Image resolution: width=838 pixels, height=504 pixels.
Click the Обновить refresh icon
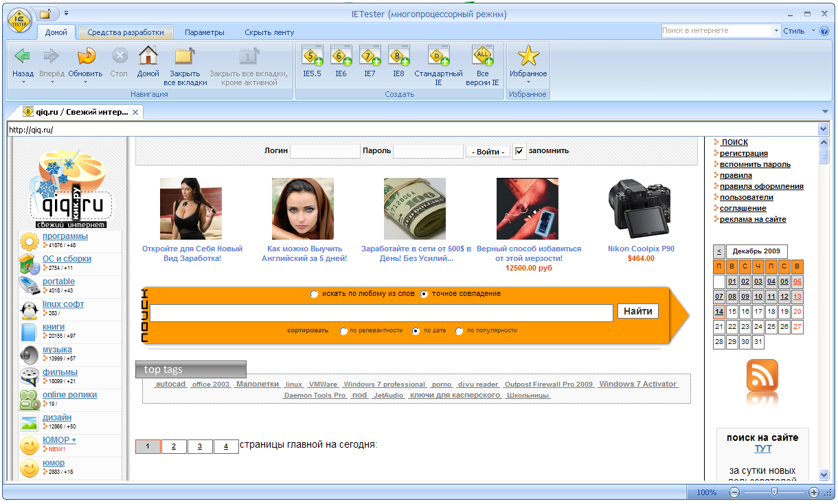point(86,56)
